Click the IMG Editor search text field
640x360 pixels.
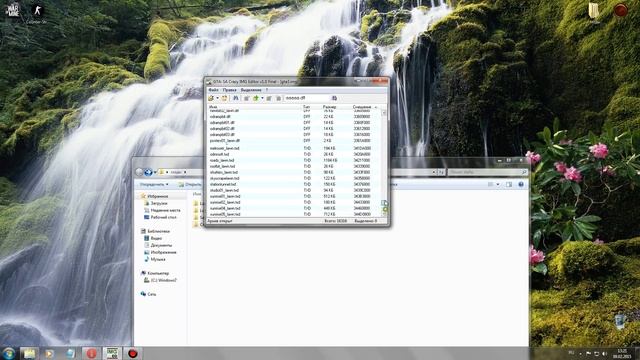[x=307, y=98]
